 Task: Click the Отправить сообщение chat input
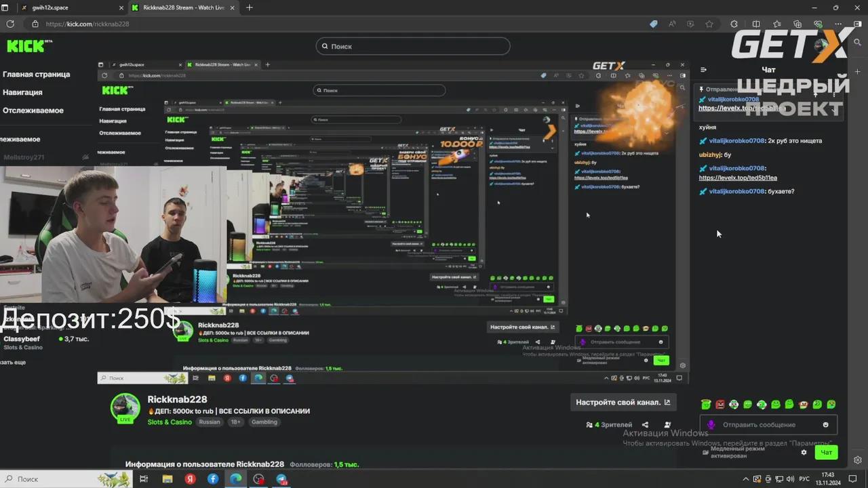[x=768, y=425]
